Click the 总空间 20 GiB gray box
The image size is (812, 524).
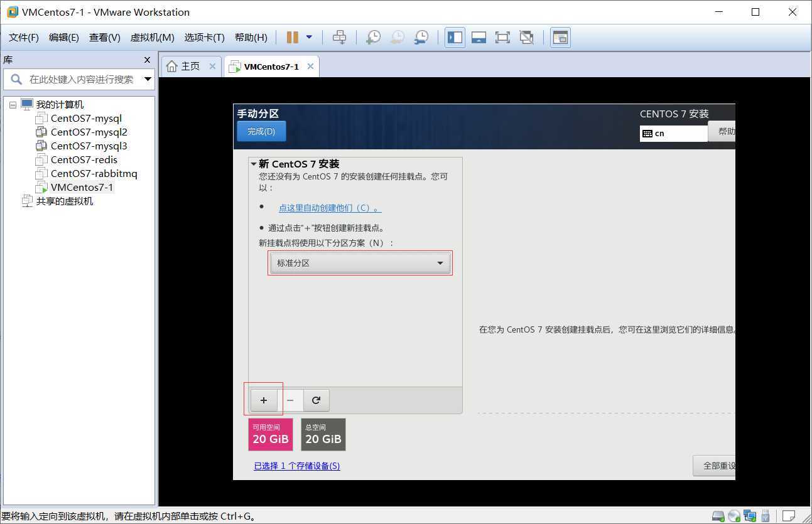pos(323,434)
